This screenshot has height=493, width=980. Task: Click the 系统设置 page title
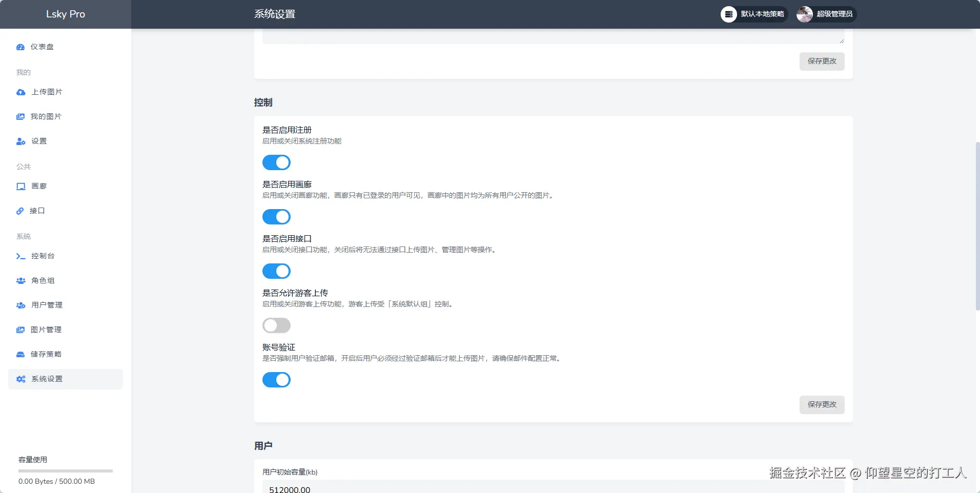coord(275,14)
